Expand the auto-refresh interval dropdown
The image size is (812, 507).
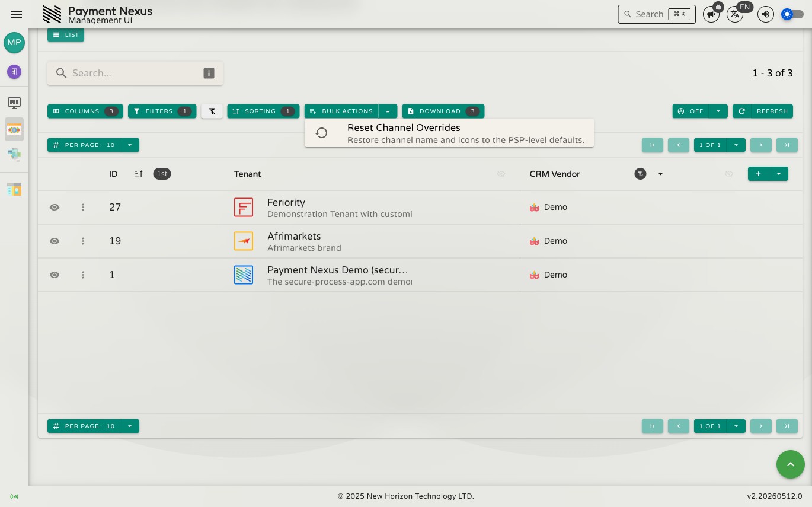pyautogui.click(x=718, y=111)
